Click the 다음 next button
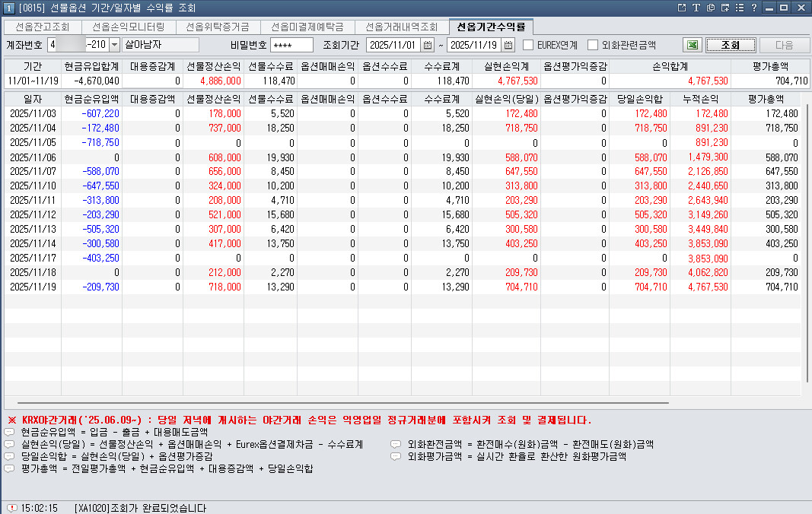 pyautogui.click(x=784, y=45)
